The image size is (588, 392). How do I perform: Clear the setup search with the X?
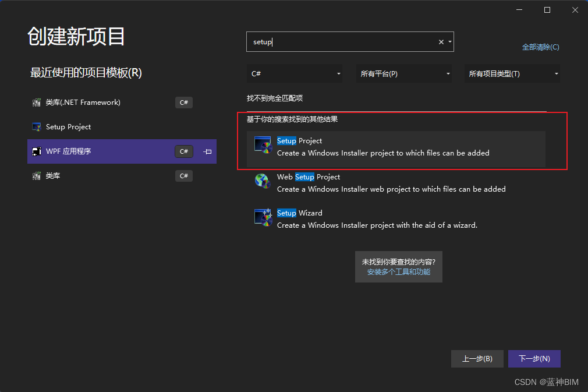click(441, 41)
